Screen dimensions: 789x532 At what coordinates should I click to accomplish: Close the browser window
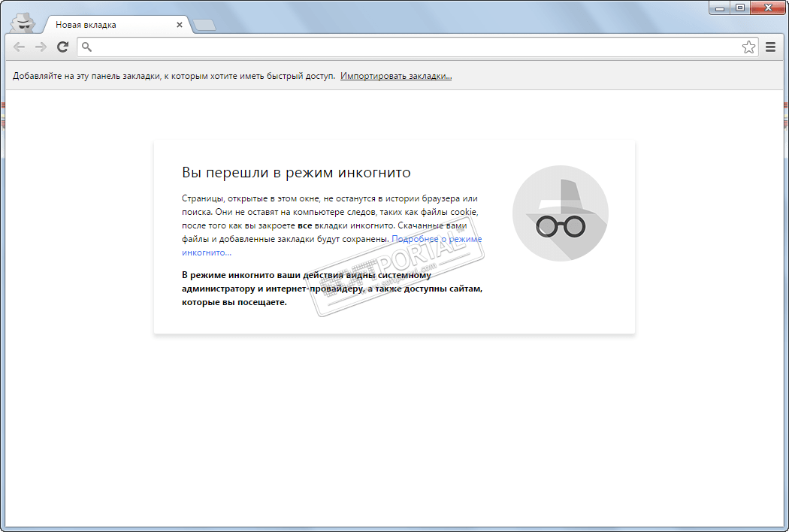768,8
